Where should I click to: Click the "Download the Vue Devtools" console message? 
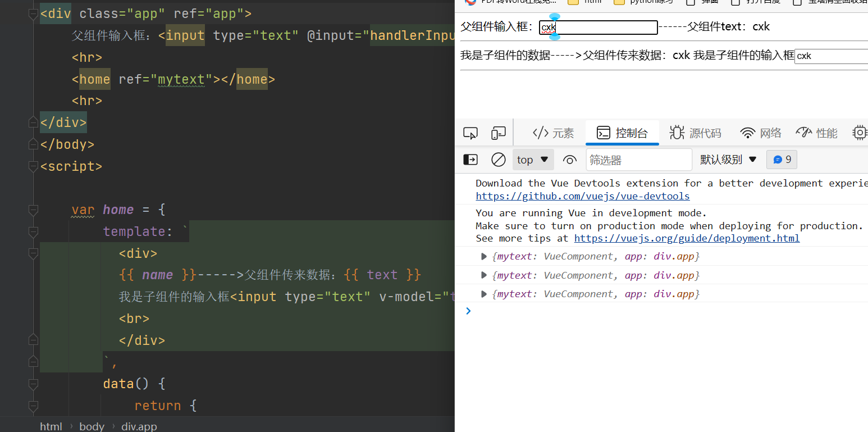[x=671, y=183]
